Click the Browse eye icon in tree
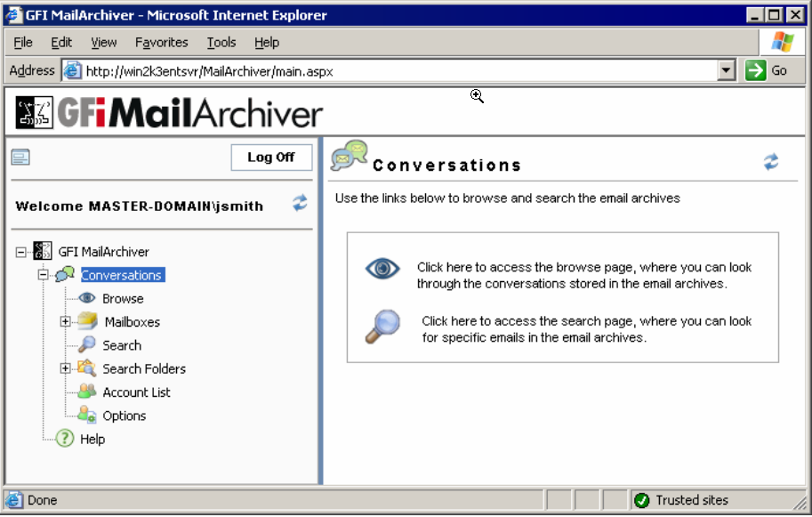The height and width of the screenshot is (517, 812). pos(87,298)
